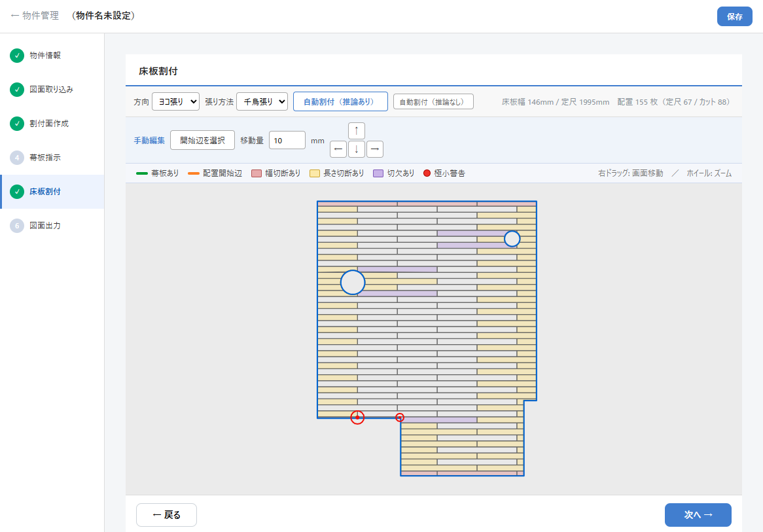Click the ← 戻る button

pos(166,515)
